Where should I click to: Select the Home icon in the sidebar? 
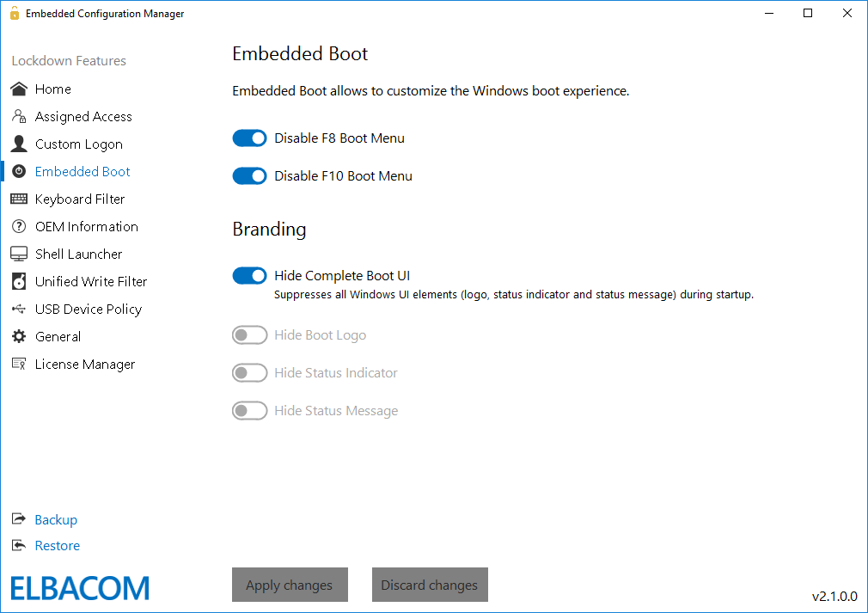(18, 89)
